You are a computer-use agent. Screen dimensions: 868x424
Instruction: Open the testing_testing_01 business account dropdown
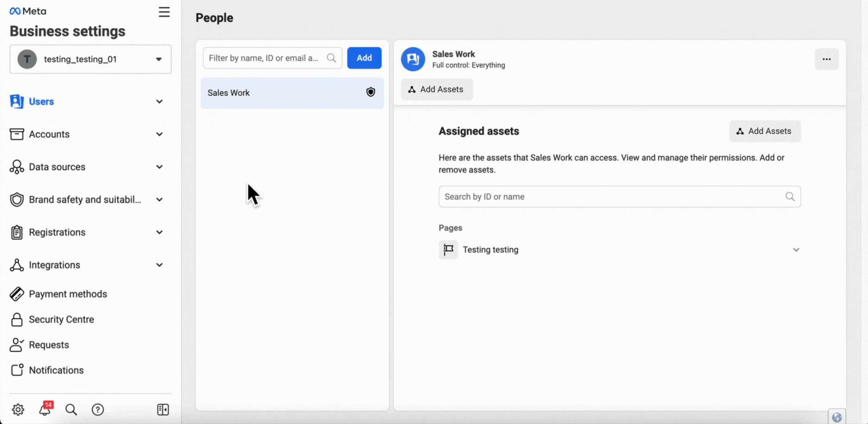[x=91, y=59]
